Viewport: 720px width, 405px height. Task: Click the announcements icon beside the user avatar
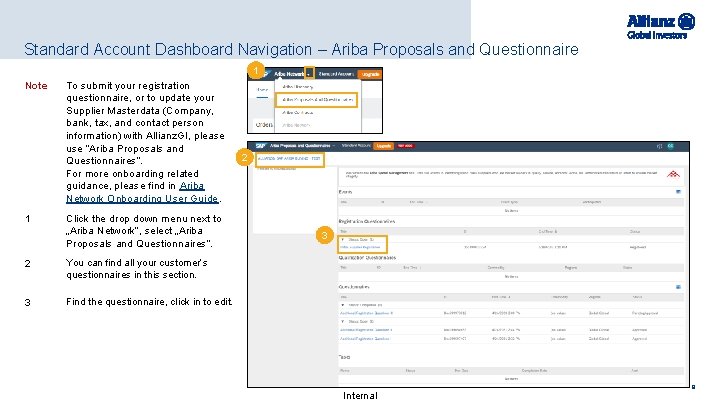(659, 146)
